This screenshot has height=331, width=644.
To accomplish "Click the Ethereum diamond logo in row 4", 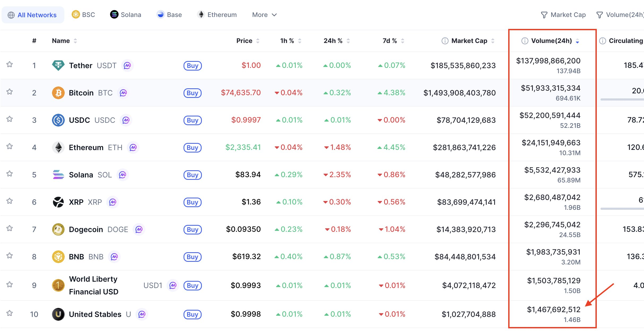I will (58, 147).
